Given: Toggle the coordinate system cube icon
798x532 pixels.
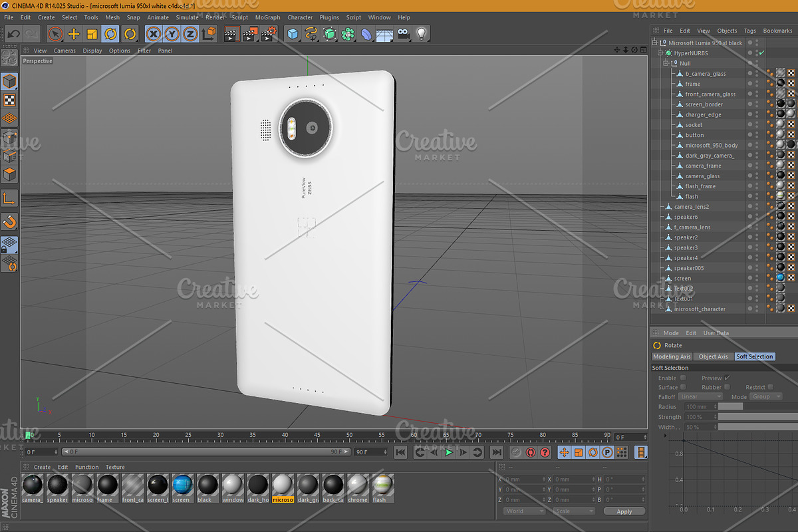Looking at the screenshot, I should click(209, 34).
